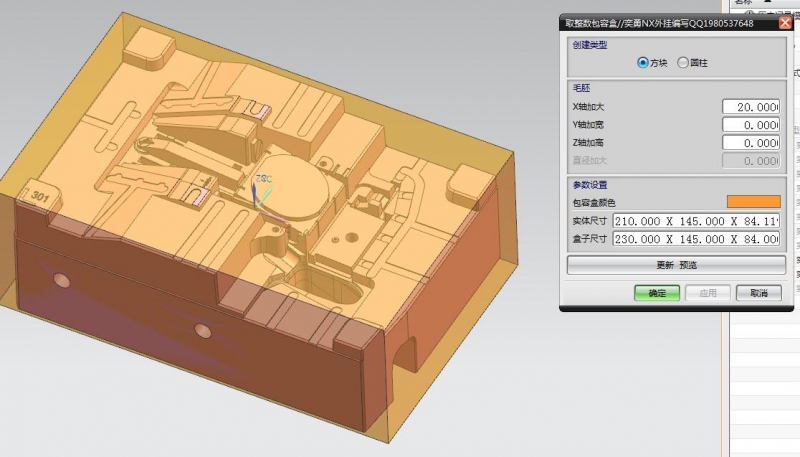This screenshot has height=457, width=800.
Task: Click the 实体尺寸 dimensions text box
Action: click(696, 221)
